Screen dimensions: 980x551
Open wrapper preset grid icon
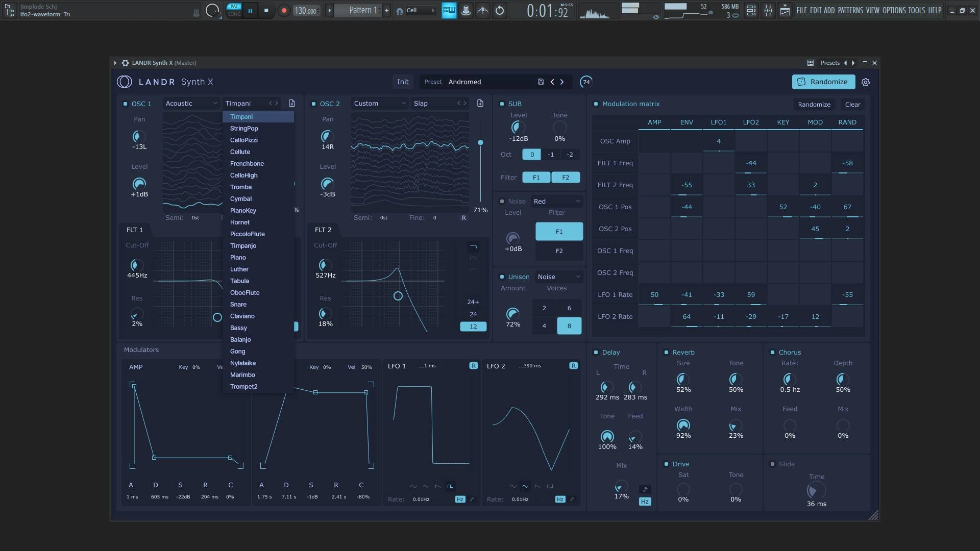810,63
